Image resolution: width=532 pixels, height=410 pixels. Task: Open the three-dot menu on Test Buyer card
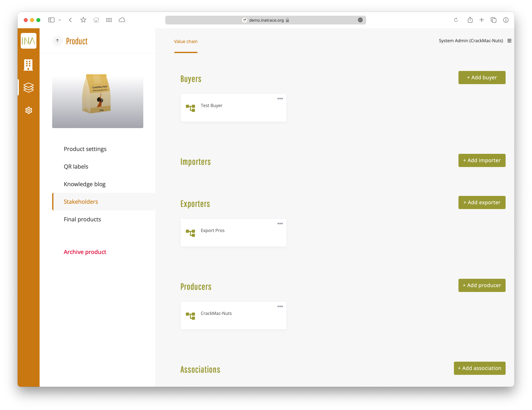[x=280, y=99]
